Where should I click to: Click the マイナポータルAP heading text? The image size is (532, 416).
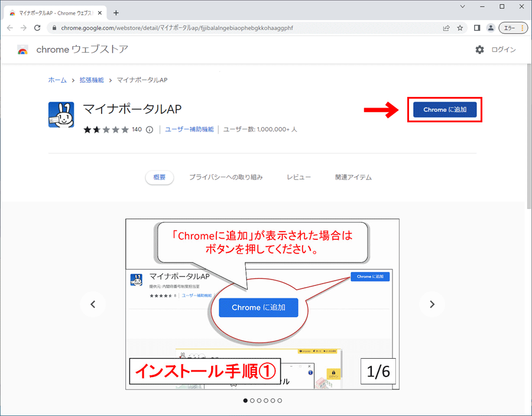132,109
